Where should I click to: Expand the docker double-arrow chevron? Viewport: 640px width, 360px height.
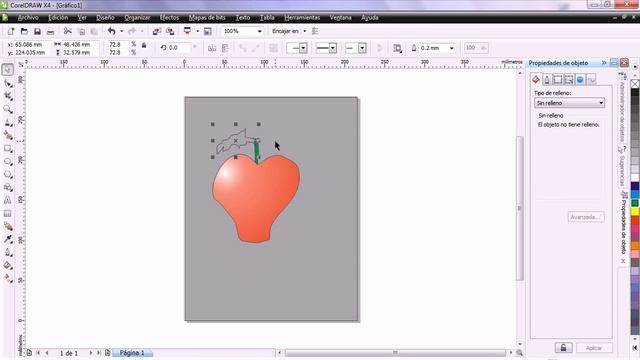[604, 62]
